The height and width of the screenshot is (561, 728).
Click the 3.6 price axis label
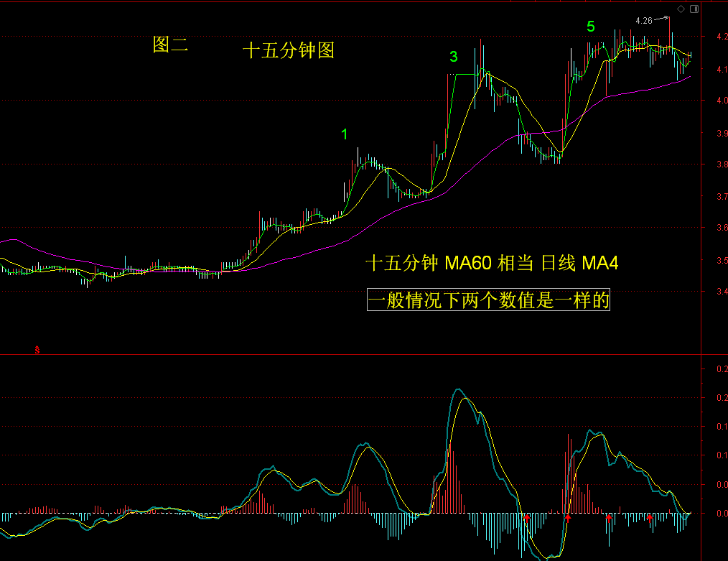pyautogui.click(x=722, y=228)
